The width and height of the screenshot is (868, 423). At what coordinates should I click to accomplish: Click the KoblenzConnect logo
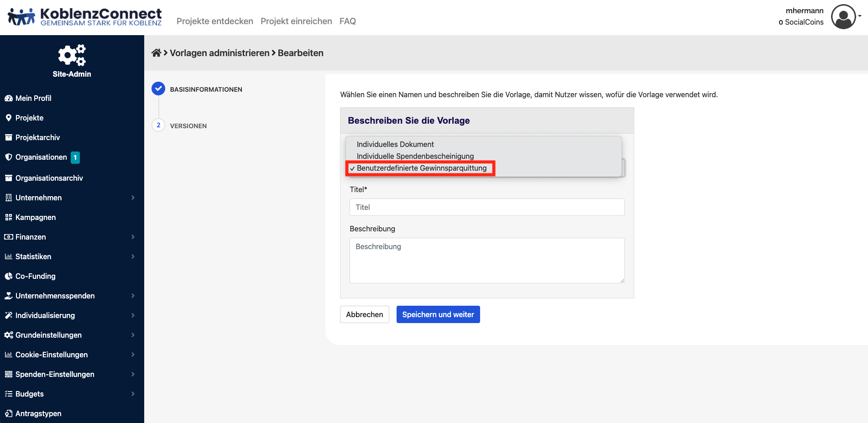click(85, 17)
